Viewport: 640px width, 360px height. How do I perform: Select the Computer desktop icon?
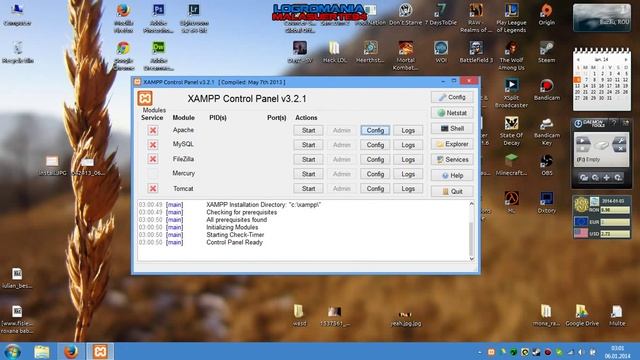pos(17,15)
